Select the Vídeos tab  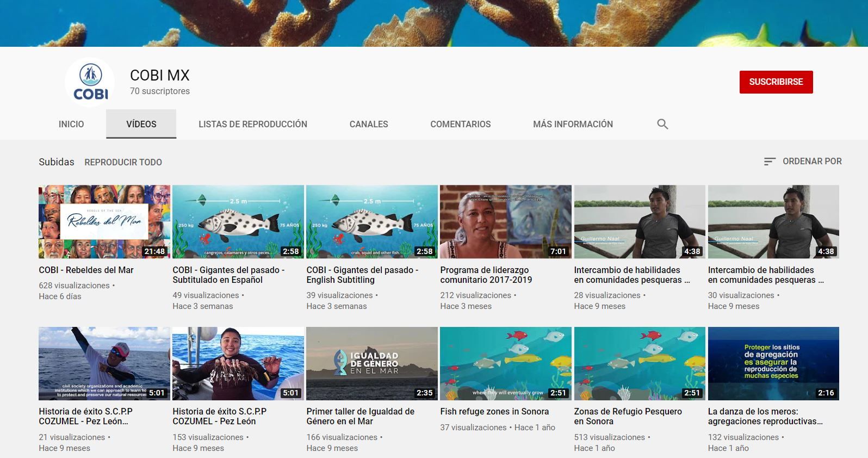click(x=141, y=124)
